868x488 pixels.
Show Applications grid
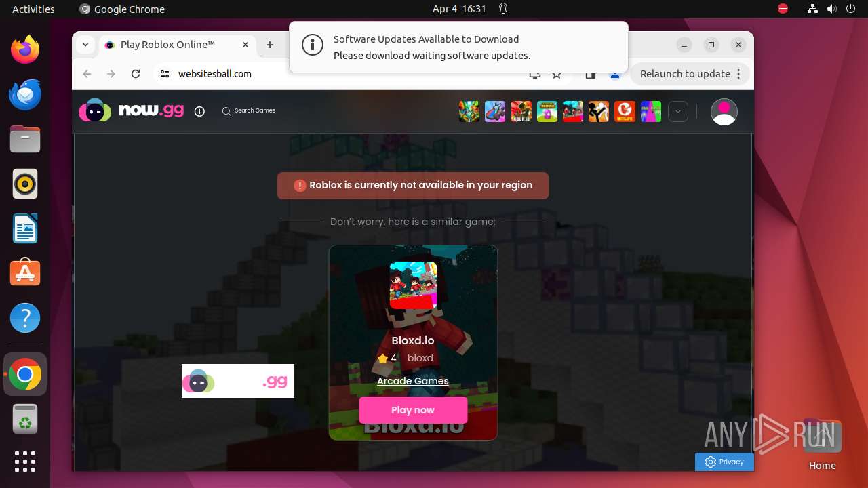click(25, 462)
